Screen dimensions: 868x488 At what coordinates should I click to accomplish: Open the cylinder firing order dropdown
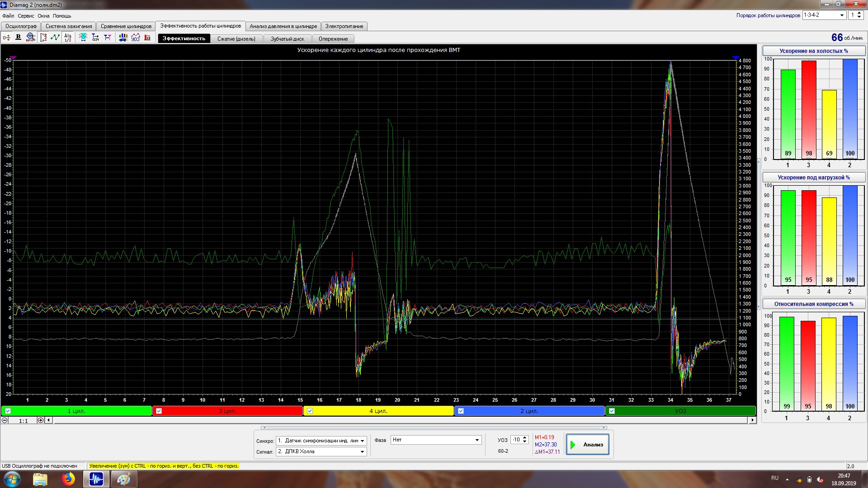(x=842, y=15)
